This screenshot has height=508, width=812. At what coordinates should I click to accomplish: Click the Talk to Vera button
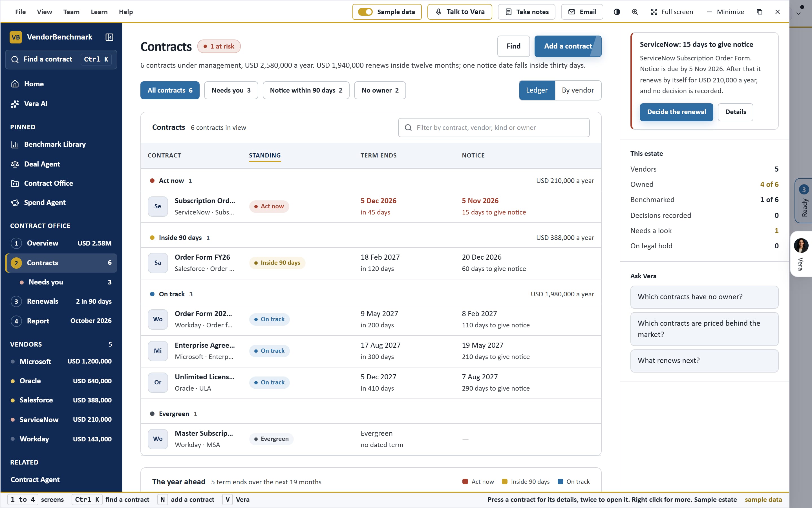(460, 12)
